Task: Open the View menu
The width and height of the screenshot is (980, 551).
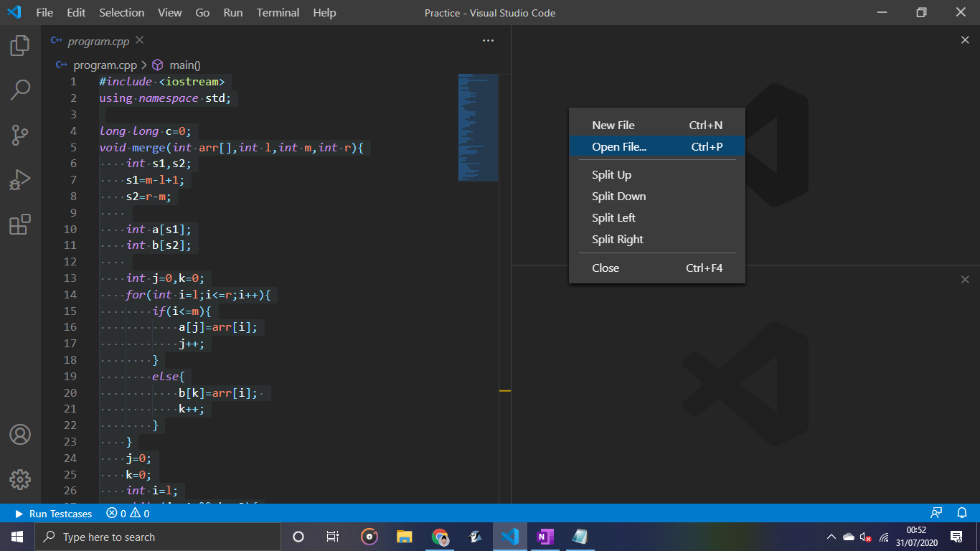Action: click(170, 13)
